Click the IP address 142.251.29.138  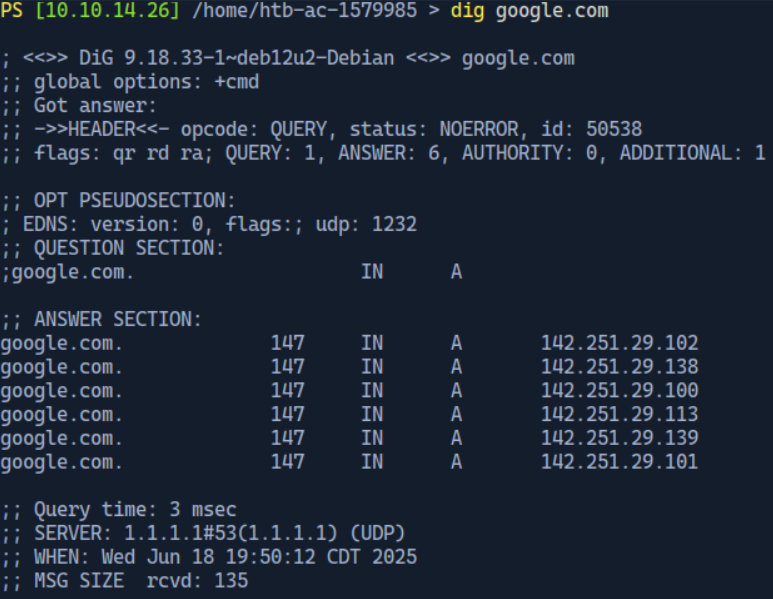[619, 367]
